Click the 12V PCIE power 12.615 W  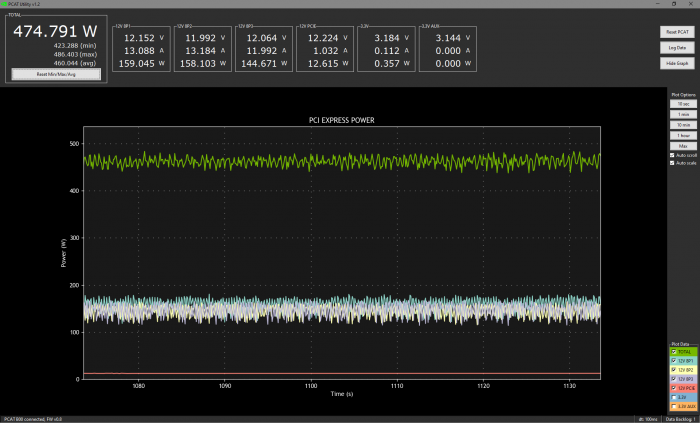[x=328, y=64]
